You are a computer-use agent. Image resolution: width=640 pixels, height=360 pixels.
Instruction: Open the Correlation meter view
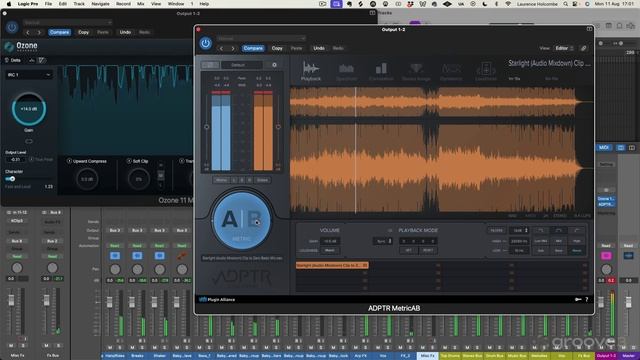click(381, 71)
